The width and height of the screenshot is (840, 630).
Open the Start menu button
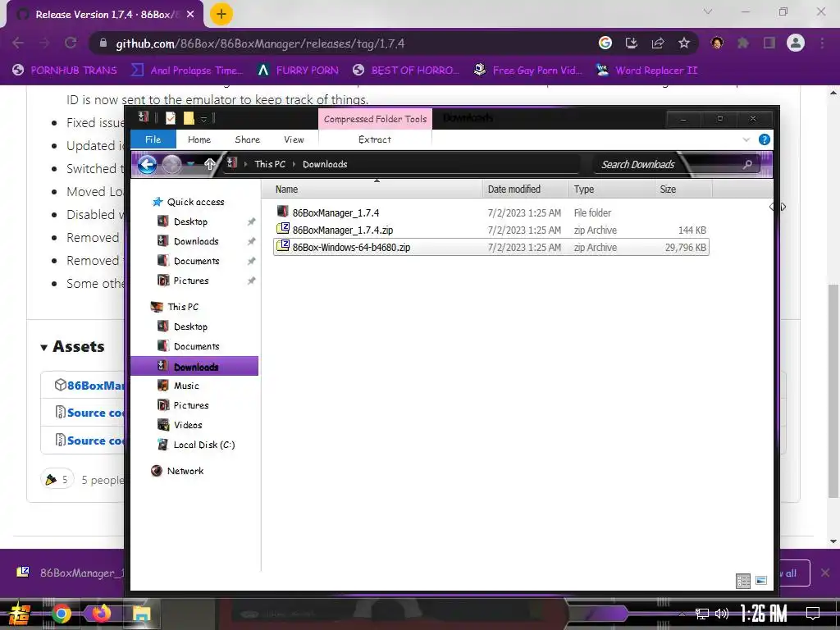pyautogui.click(x=20, y=614)
